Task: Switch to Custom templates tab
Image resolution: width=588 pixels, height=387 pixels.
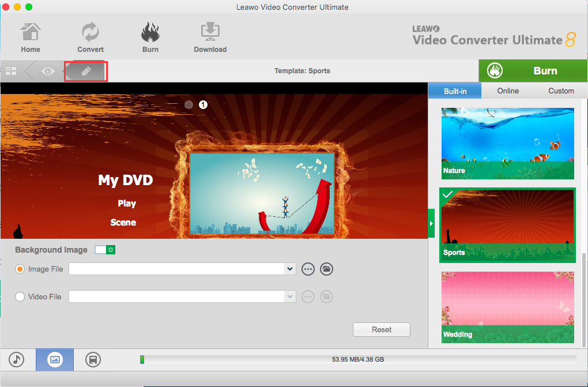Action: [x=561, y=91]
